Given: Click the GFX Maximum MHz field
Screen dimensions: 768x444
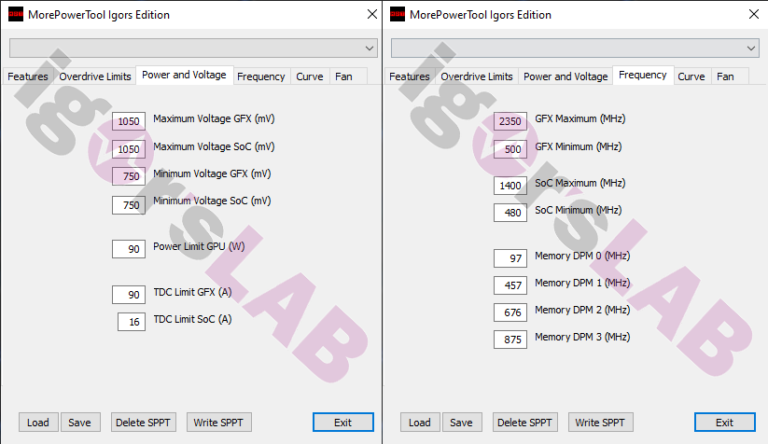Looking at the screenshot, I should coord(510,121).
